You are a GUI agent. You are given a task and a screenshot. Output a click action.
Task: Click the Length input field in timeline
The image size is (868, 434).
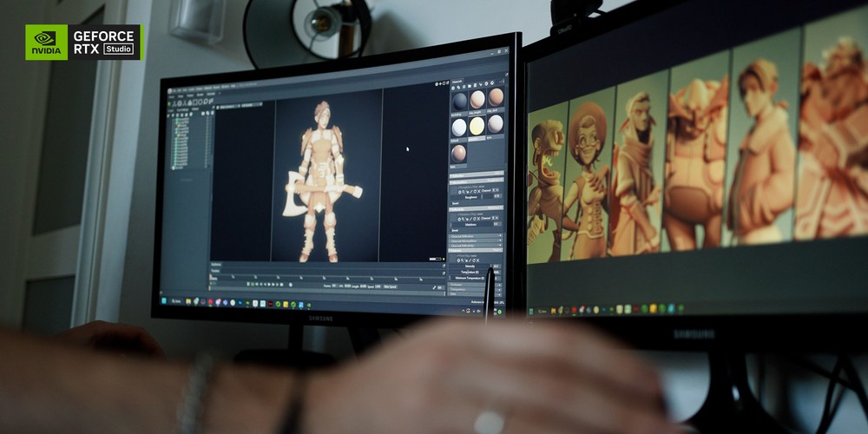coord(363,286)
